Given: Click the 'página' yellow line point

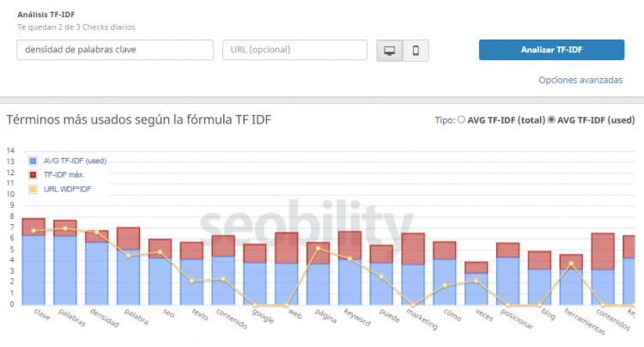Looking at the screenshot, I should tap(318, 248).
